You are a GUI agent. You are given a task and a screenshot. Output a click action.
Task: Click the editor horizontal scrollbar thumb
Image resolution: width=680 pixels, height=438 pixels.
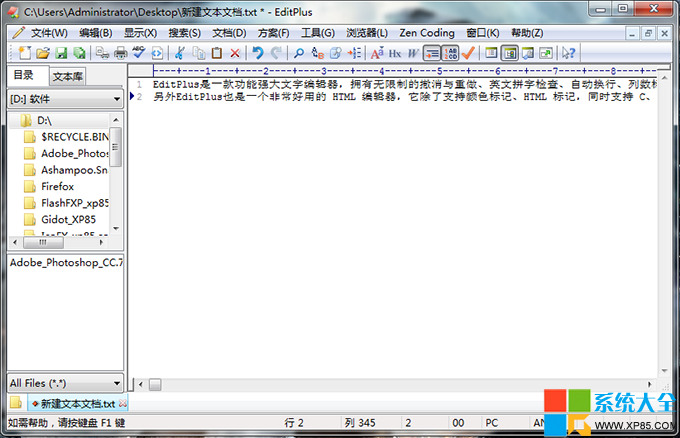click(155, 384)
